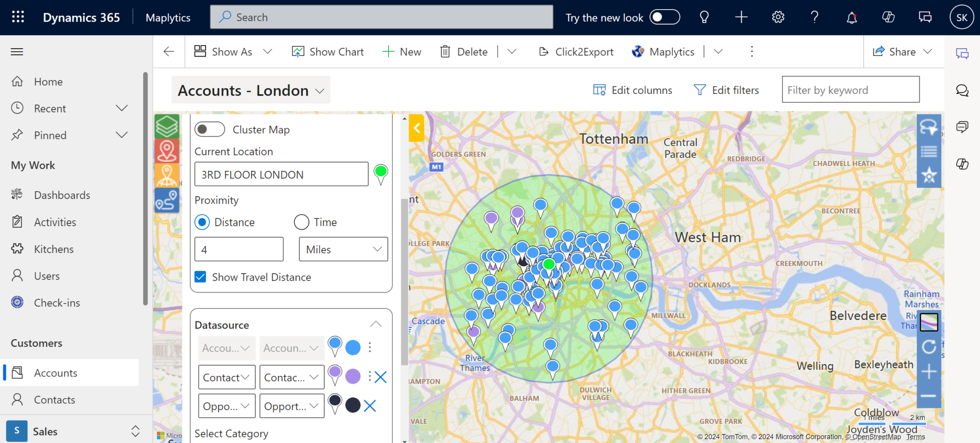Collapse the Datasource section
The image size is (980, 443).
tap(376, 324)
